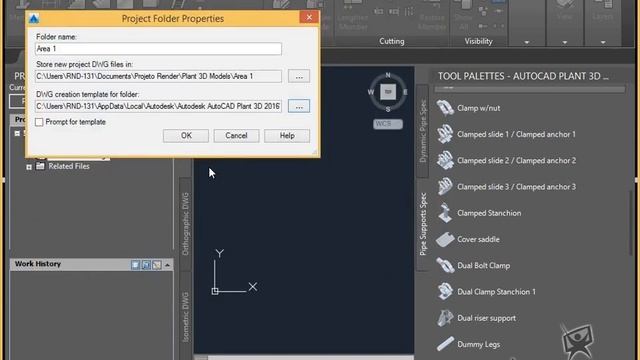Open the Visibility ribbon panel title
The width and height of the screenshot is (640, 360).
point(478,41)
